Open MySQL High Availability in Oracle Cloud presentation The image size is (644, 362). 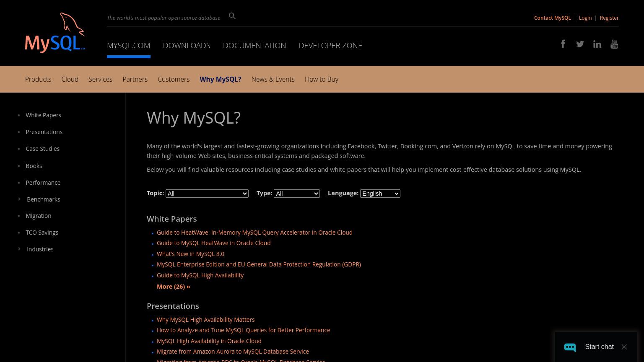click(209, 341)
